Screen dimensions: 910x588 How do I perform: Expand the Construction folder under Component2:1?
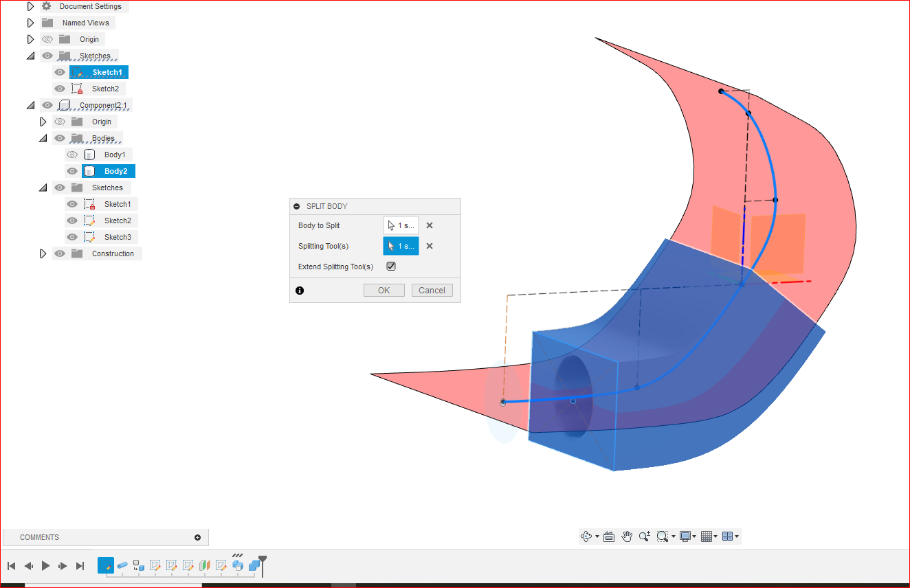coord(43,253)
